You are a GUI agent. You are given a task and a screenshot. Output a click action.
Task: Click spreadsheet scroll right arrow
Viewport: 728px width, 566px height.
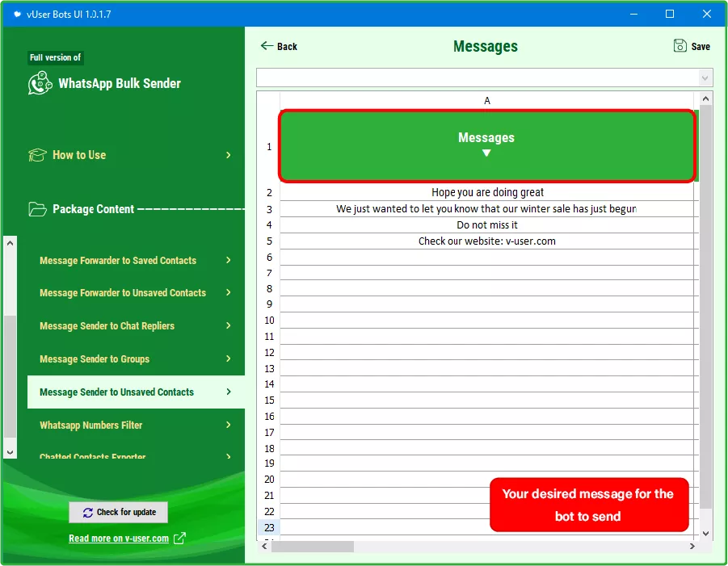point(692,547)
